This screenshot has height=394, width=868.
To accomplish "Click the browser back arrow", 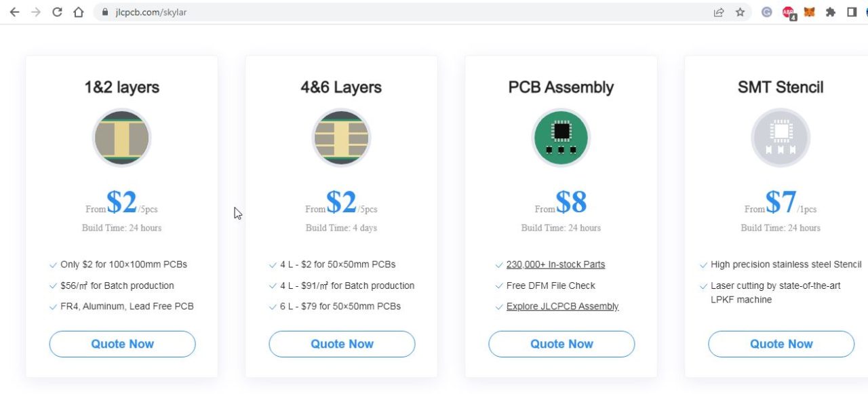I will tap(14, 12).
